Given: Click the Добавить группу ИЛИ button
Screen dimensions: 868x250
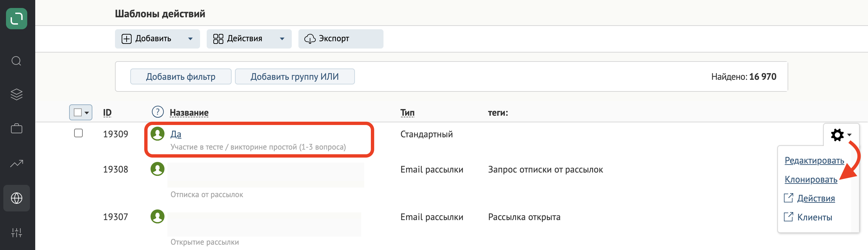Looking at the screenshot, I should (x=294, y=76).
